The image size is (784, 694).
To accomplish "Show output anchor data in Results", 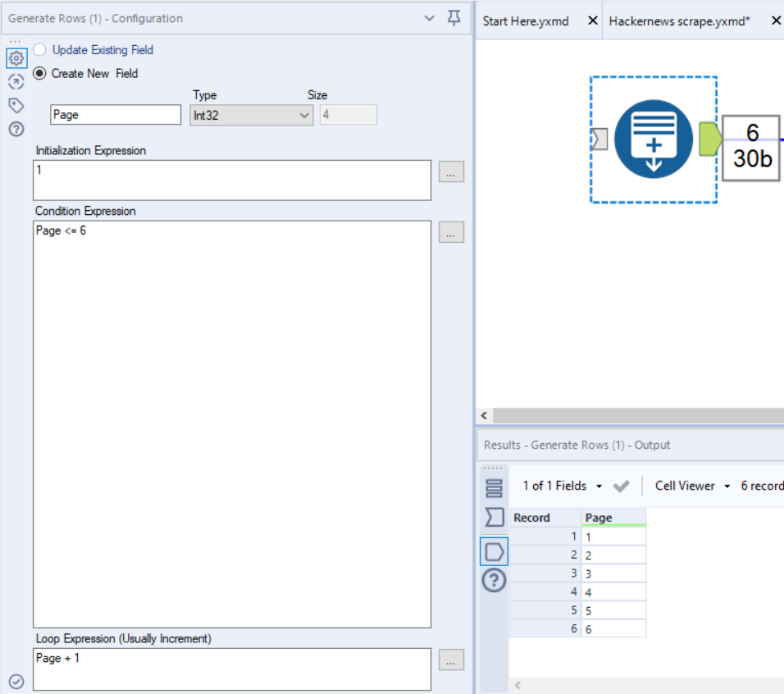I will click(494, 552).
